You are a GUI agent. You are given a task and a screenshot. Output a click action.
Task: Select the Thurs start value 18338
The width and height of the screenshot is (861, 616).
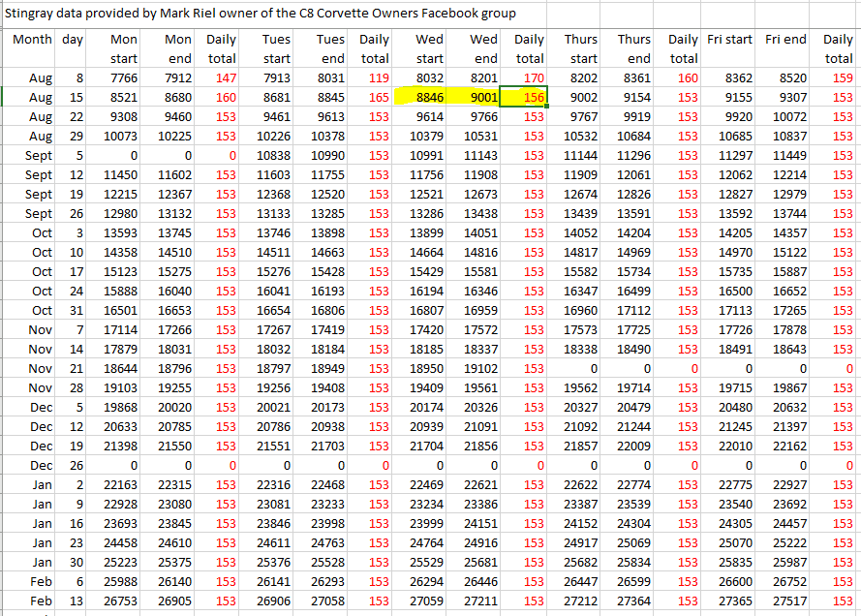click(580, 349)
